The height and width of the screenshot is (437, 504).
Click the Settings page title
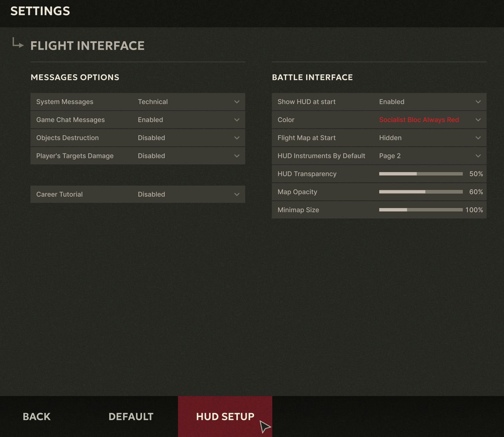coord(40,11)
